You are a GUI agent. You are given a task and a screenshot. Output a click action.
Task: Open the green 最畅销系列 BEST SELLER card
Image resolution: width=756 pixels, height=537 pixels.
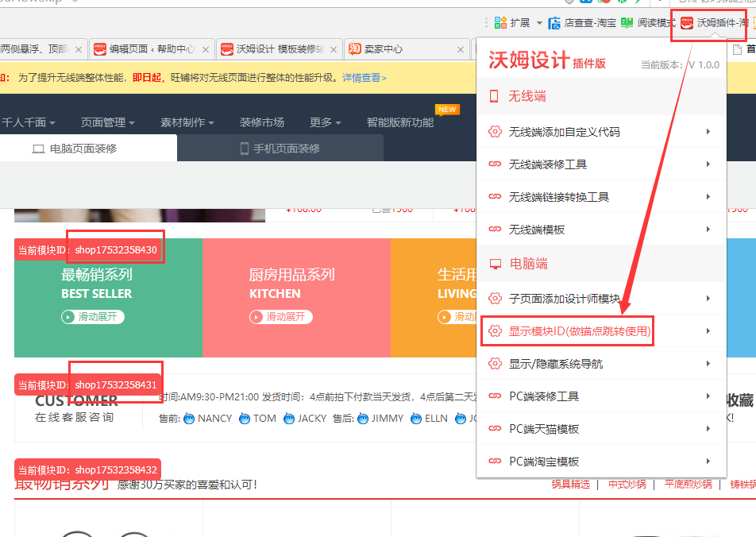click(x=109, y=298)
